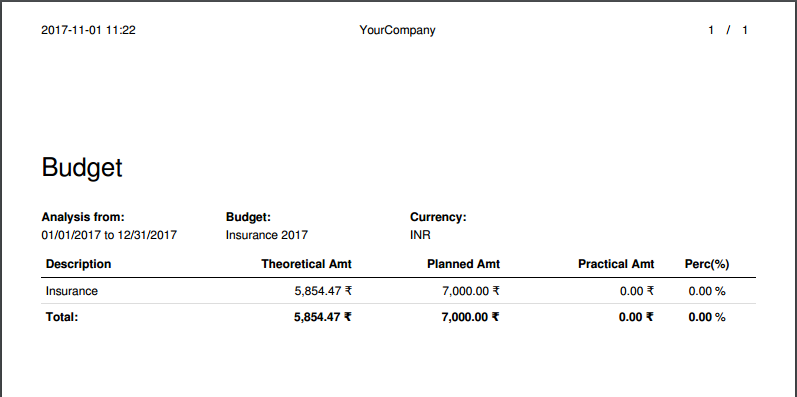797x397 pixels.
Task: Select the date range 01/01/2017 to 12/31/2017
Action: 109,235
